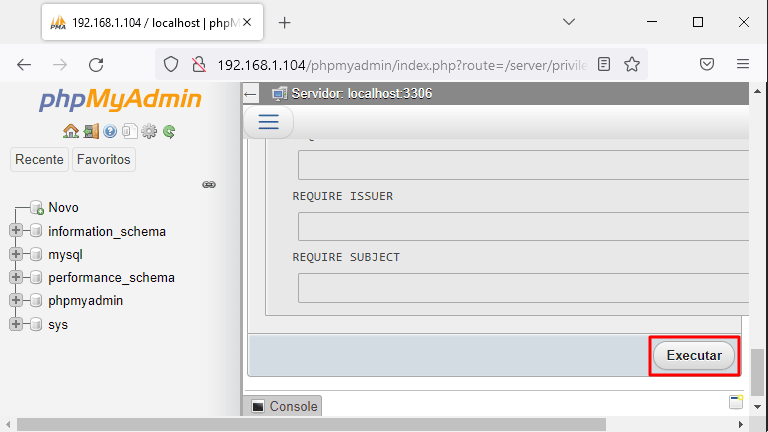Collapse navigation panel arrow beside Servidor
Image resolution: width=768 pixels, height=432 pixels.
[x=250, y=94]
